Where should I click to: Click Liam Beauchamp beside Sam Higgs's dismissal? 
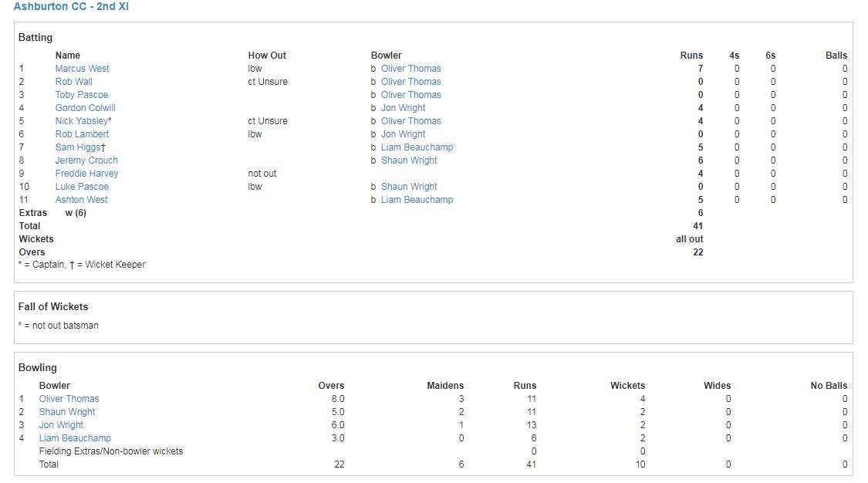(x=417, y=147)
